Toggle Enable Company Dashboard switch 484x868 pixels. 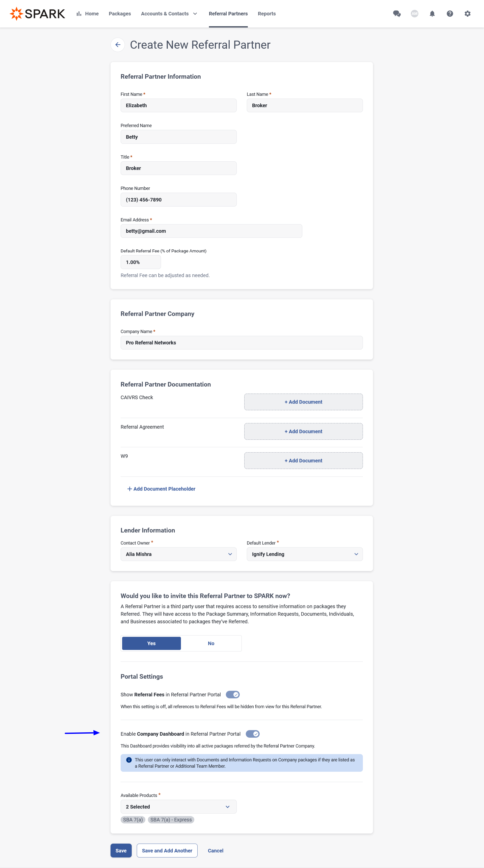pyautogui.click(x=253, y=734)
